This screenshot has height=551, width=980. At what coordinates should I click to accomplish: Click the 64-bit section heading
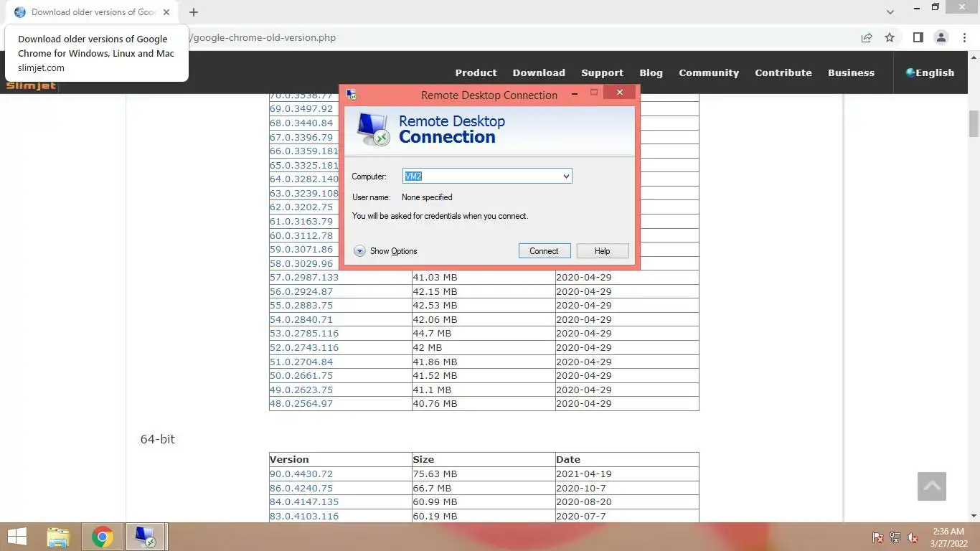158,439
